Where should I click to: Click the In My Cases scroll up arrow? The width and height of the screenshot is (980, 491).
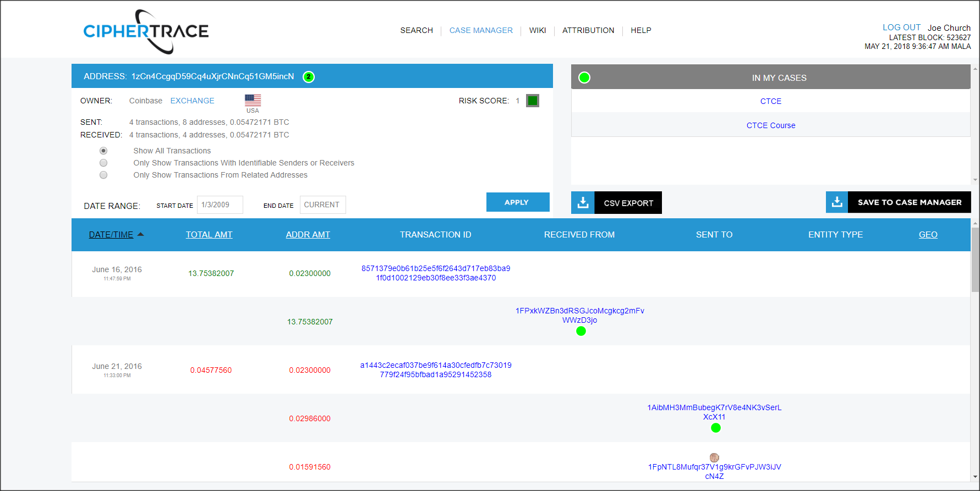[x=975, y=69]
